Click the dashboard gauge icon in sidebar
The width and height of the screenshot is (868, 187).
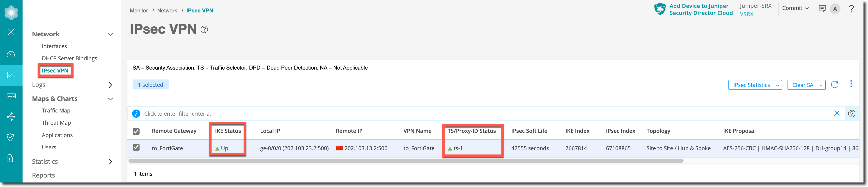tap(11, 54)
